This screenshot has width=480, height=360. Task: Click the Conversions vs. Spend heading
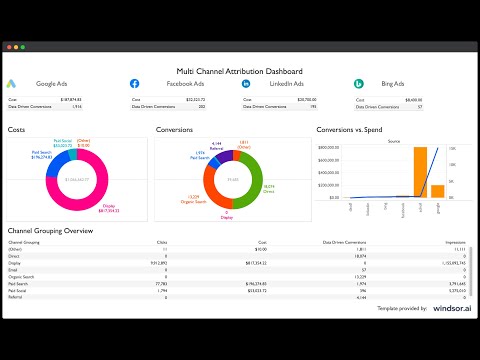pyautogui.click(x=349, y=130)
